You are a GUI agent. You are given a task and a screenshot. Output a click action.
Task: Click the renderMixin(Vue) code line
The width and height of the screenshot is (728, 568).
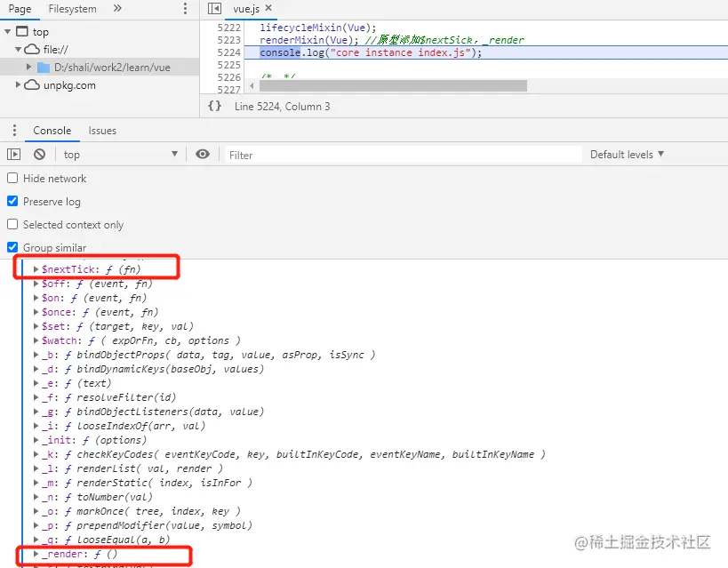392,40
